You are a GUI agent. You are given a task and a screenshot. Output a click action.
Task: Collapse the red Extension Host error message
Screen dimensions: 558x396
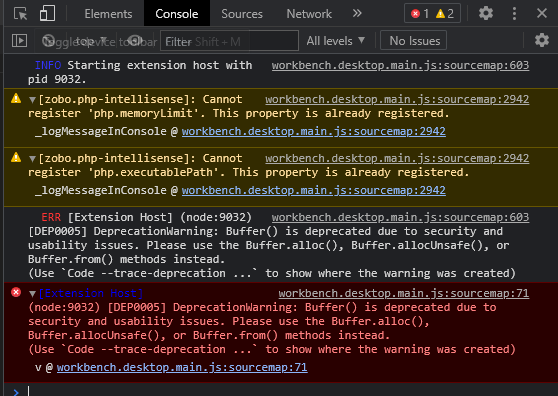pyautogui.click(x=32, y=294)
